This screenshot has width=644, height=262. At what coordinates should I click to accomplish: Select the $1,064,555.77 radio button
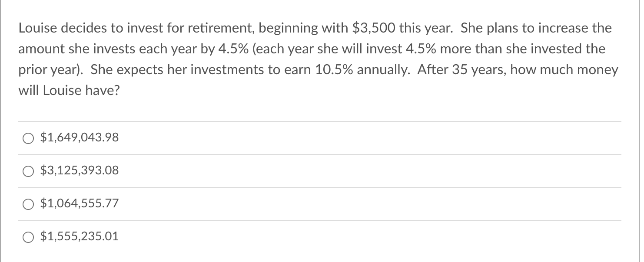[x=28, y=203]
